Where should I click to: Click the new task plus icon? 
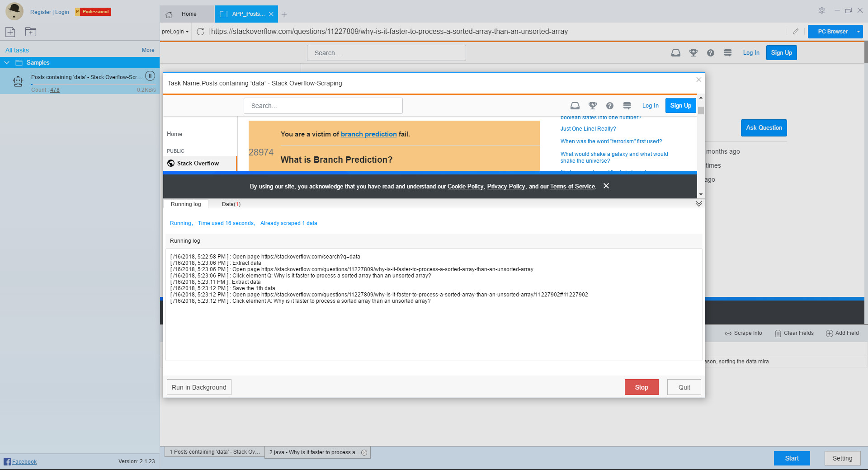pyautogui.click(x=10, y=32)
